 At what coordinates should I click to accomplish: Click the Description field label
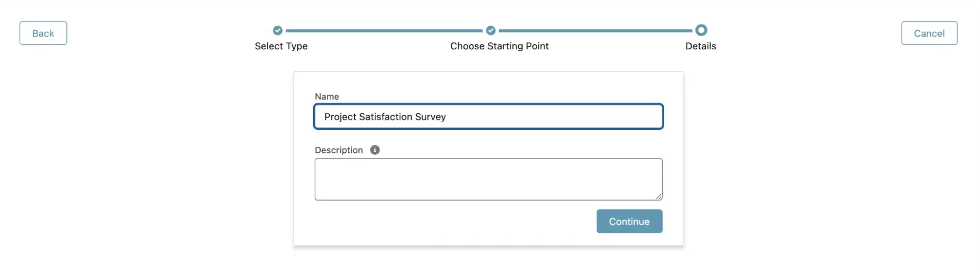338,150
